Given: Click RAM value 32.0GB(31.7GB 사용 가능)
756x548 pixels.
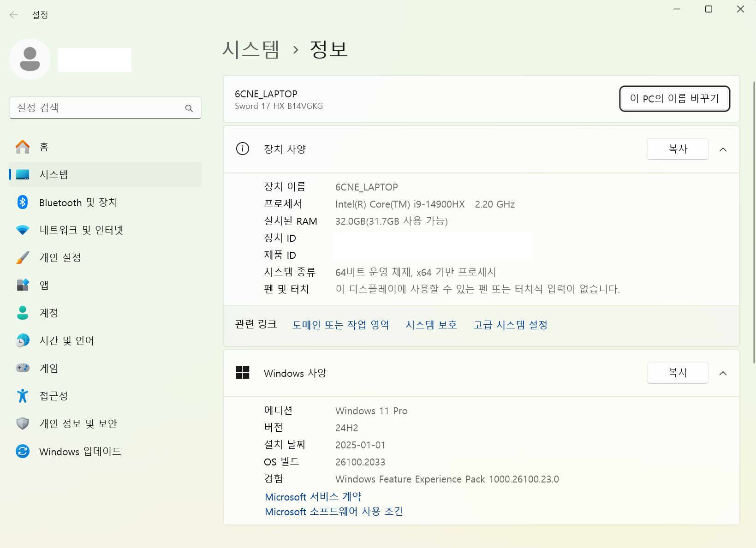Looking at the screenshot, I should coord(392,221).
